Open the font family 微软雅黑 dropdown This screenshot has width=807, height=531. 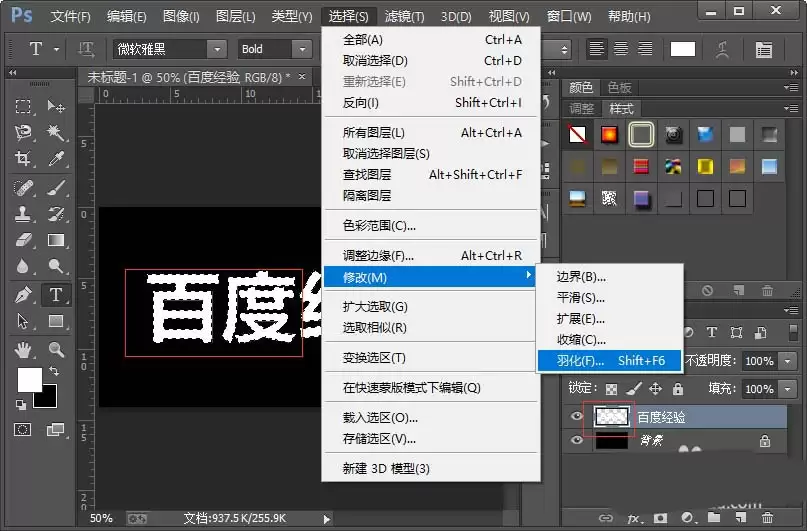217,49
